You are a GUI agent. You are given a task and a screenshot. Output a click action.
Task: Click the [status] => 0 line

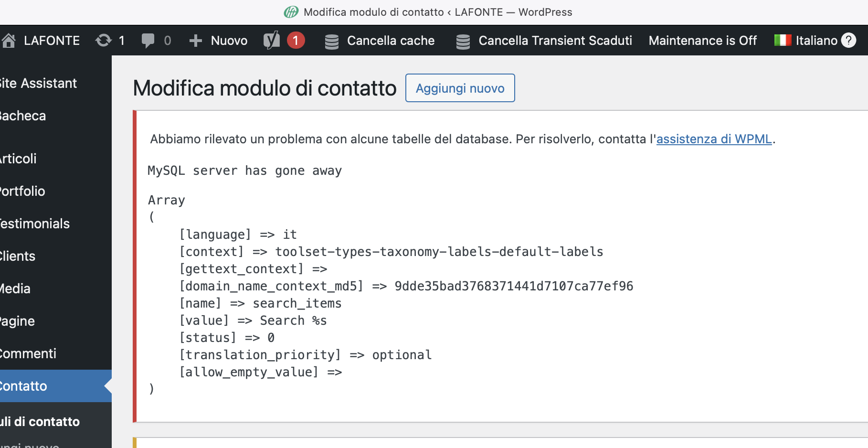click(x=227, y=338)
